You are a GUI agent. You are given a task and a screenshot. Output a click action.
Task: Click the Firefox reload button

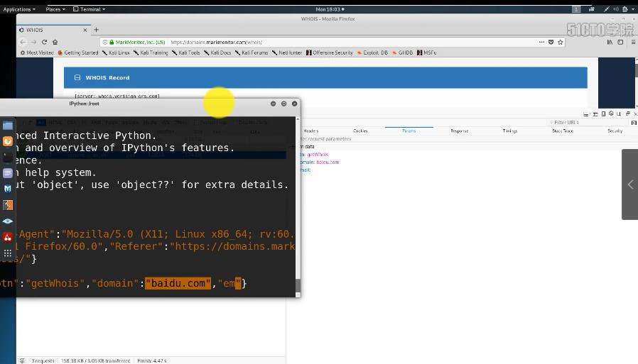click(44, 42)
